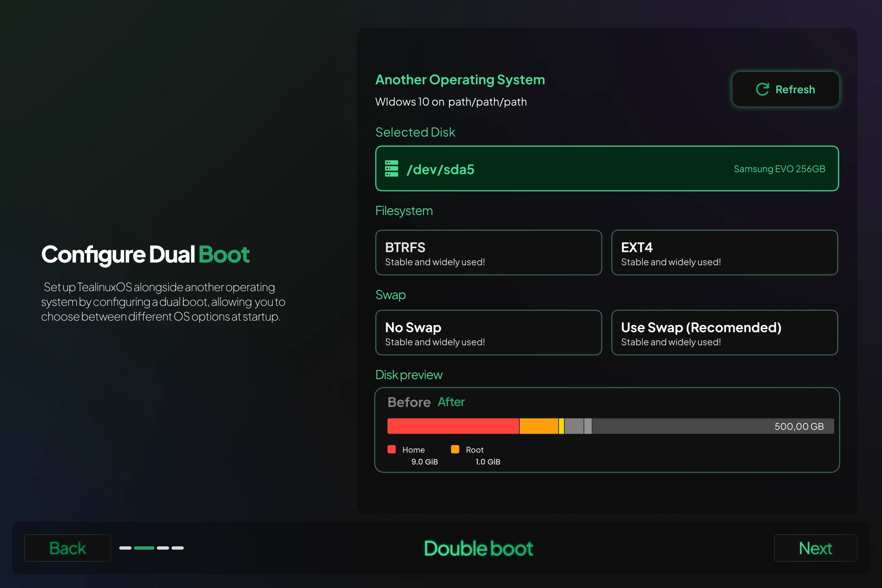Switch to the After disk preview
Viewport: 882px width, 588px height.
(451, 402)
